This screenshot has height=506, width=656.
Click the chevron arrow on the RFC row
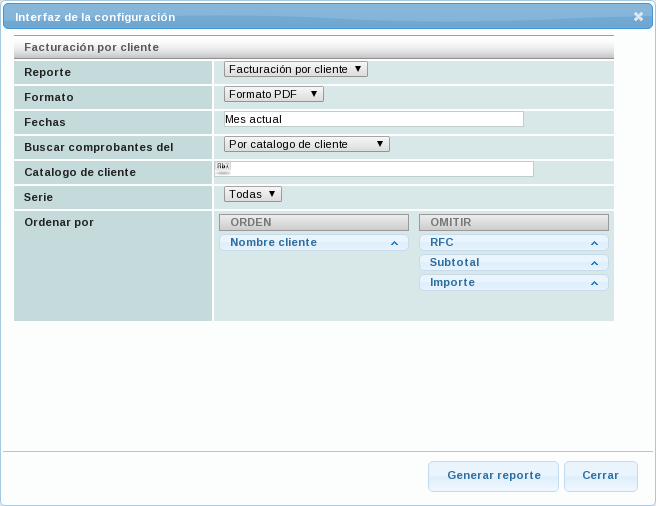[x=594, y=243]
